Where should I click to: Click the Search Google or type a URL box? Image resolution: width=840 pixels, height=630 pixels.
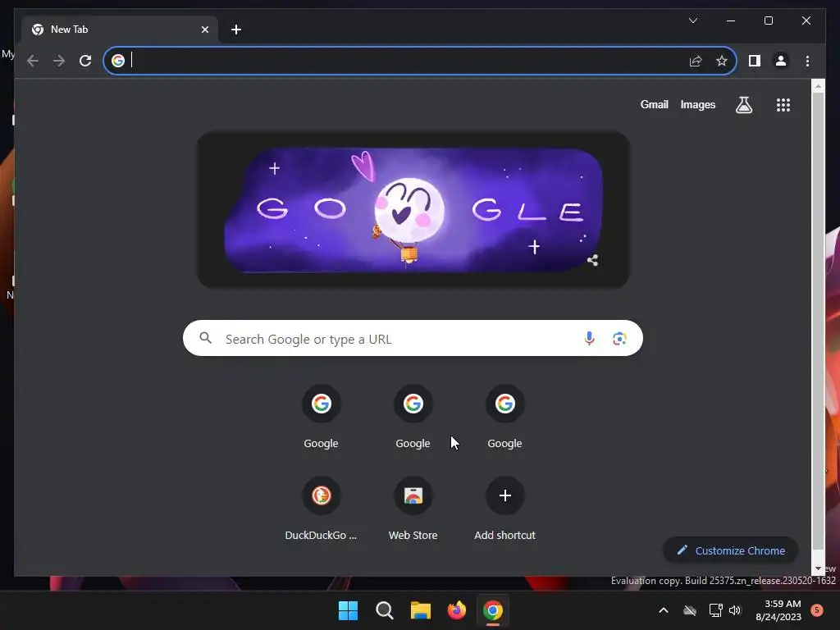click(413, 339)
